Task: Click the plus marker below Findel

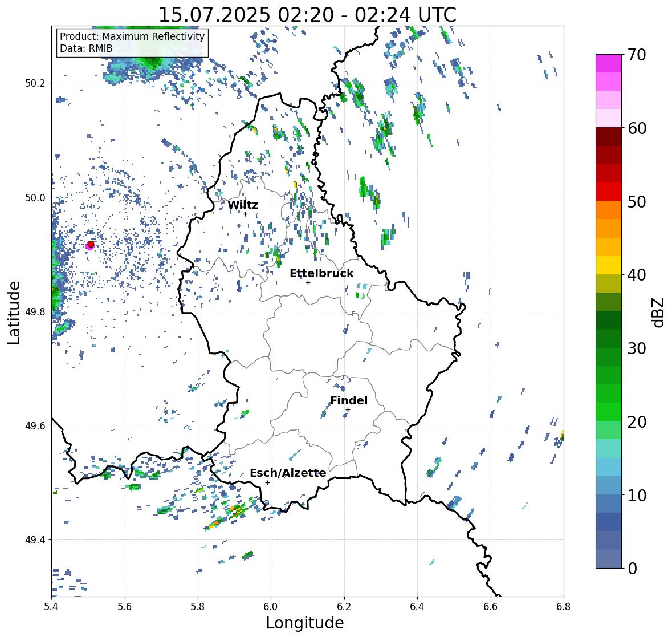Action: point(348,410)
